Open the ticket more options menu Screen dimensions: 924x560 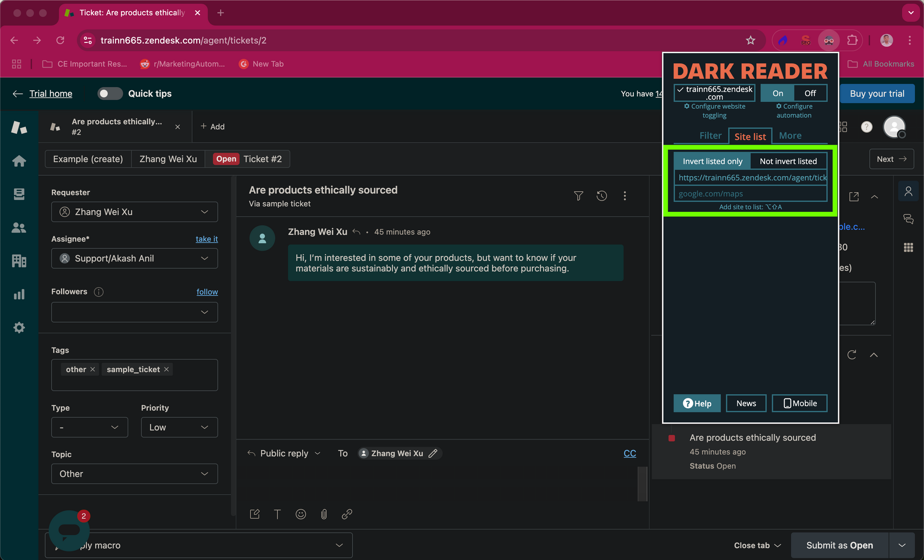coord(625,196)
